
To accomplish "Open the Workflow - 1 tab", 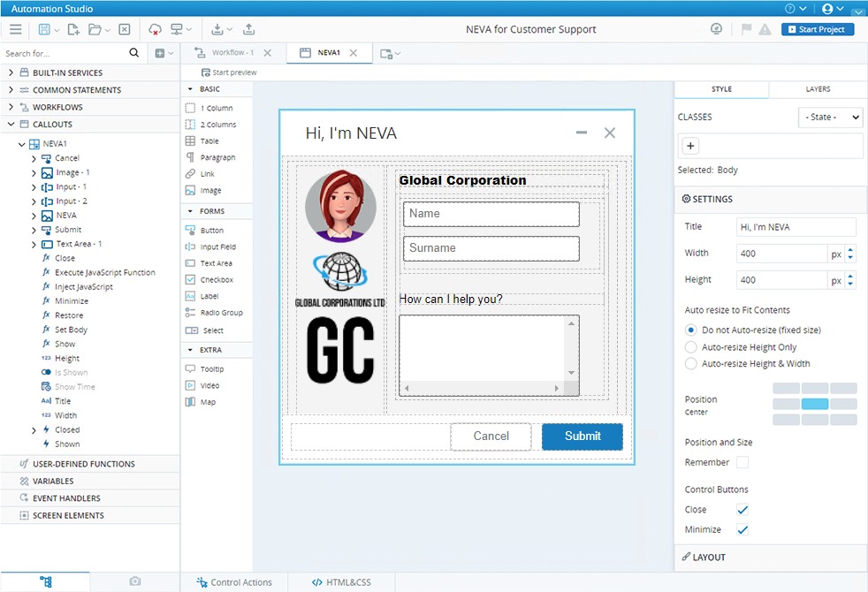I will coord(232,53).
